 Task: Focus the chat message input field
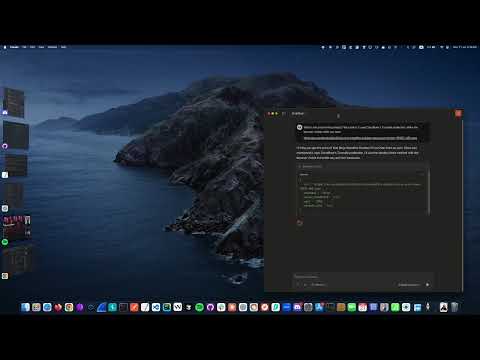tap(362, 277)
